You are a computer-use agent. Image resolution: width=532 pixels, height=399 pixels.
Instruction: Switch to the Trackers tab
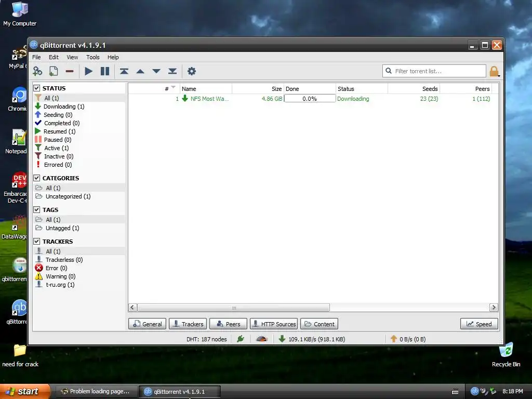coord(188,324)
